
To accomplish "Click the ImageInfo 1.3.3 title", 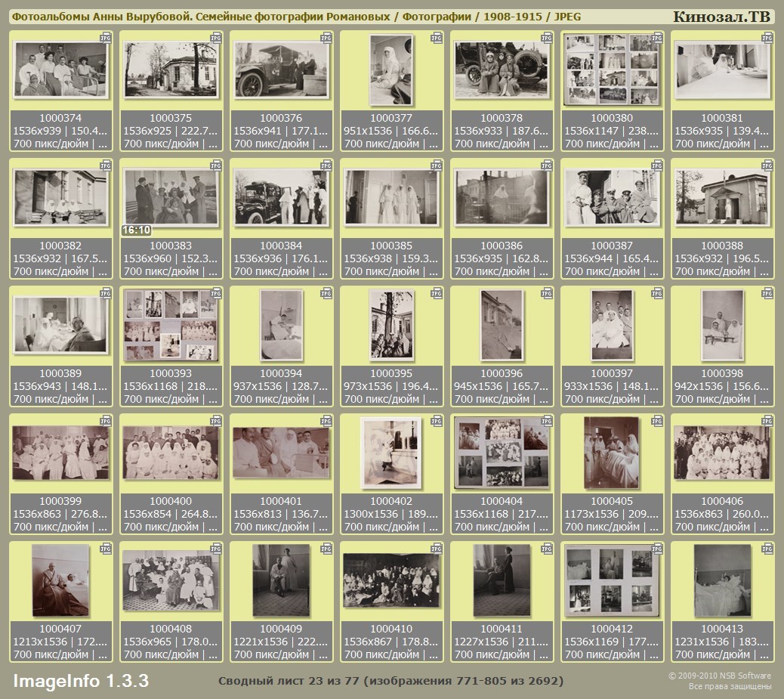I will pyautogui.click(x=81, y=681).
